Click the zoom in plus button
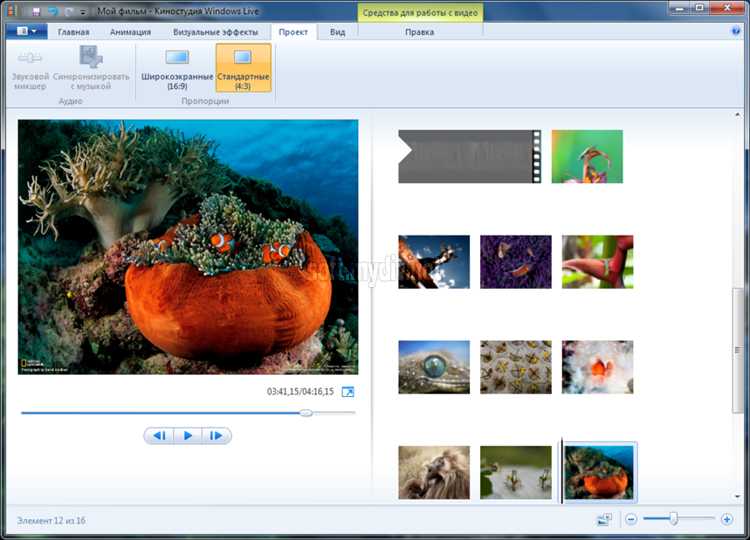The width and height of the screenshot is (750, 540). coord(727,519)
